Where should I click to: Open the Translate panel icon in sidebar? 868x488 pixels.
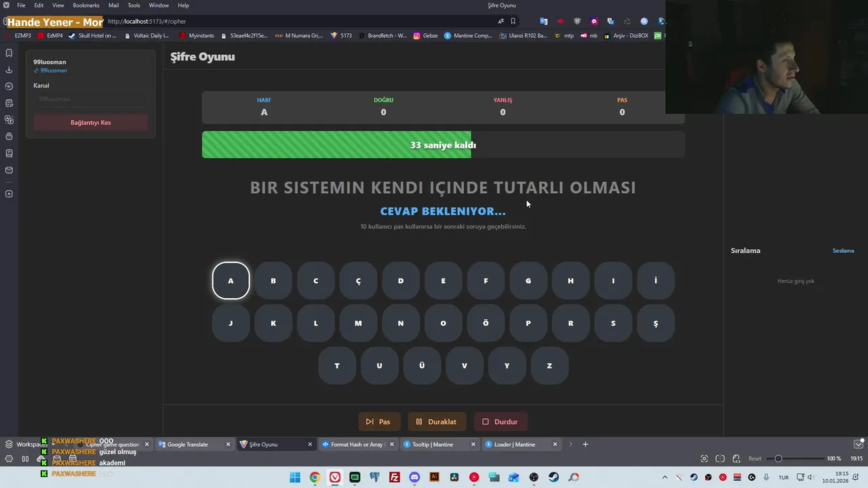click(x=9, y=120)
